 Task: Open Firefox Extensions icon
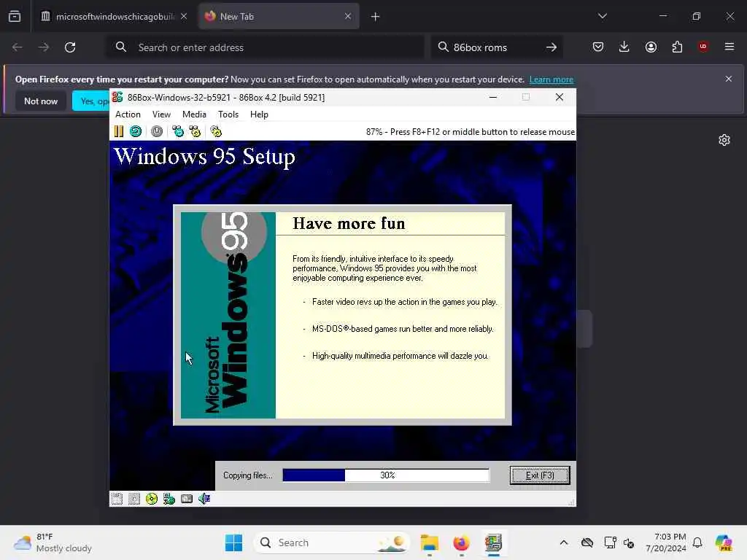tap(677, 47)
